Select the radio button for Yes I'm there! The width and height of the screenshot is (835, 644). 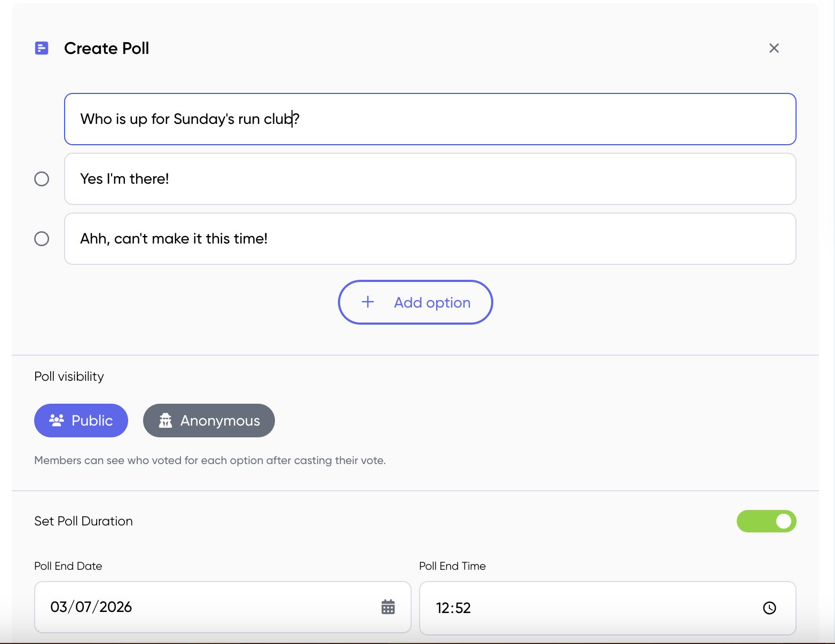[42, 178]
